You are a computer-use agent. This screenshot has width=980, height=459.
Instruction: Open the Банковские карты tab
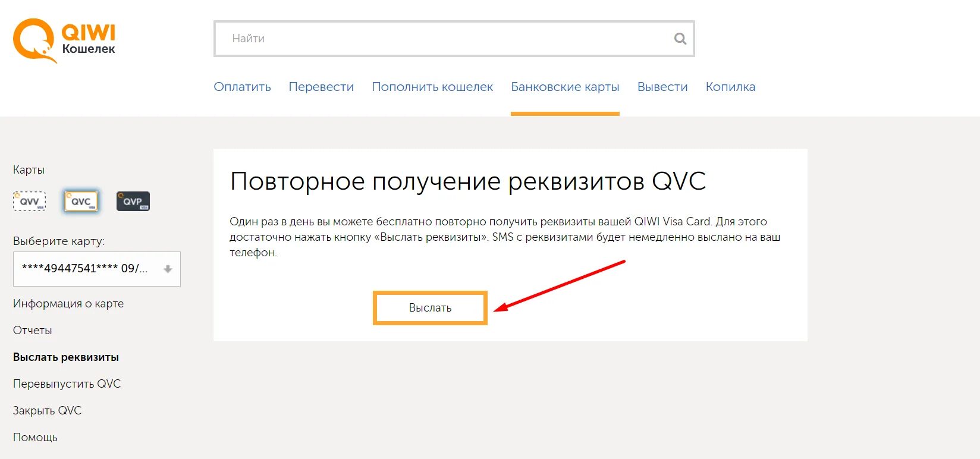(565, 87)
